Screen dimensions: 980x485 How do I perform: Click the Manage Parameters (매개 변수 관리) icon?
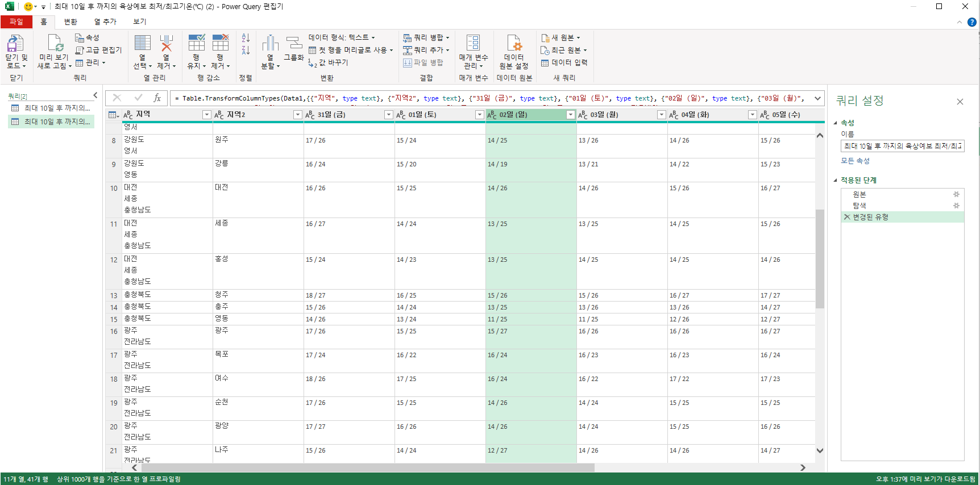[473, 43]
